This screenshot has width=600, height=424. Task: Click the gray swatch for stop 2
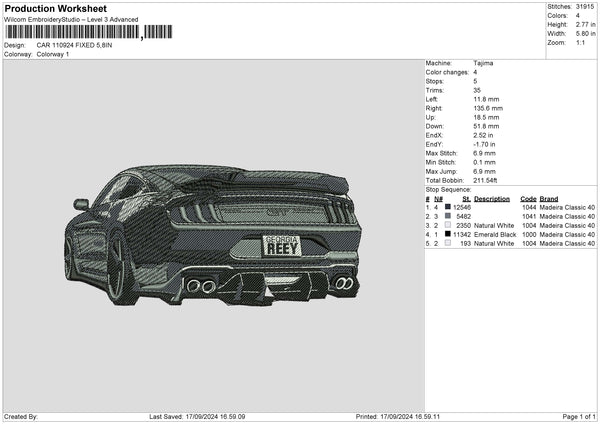tap(447, 216)
